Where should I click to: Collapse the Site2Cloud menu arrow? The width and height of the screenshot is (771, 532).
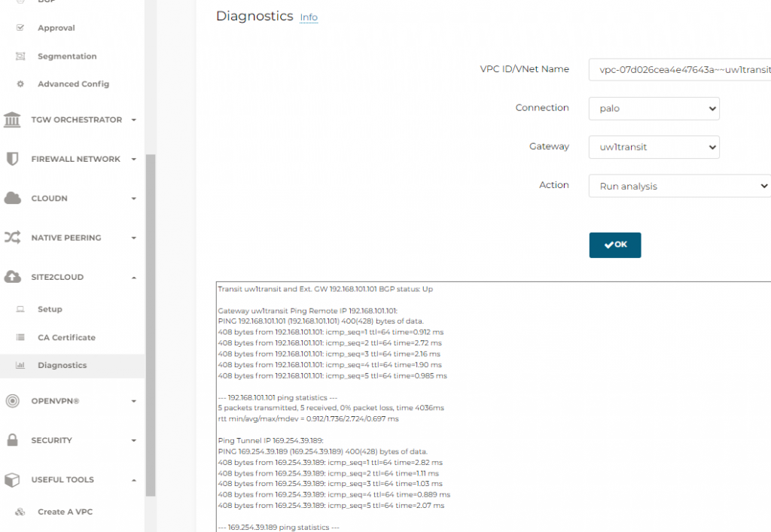tap(134, 278)
